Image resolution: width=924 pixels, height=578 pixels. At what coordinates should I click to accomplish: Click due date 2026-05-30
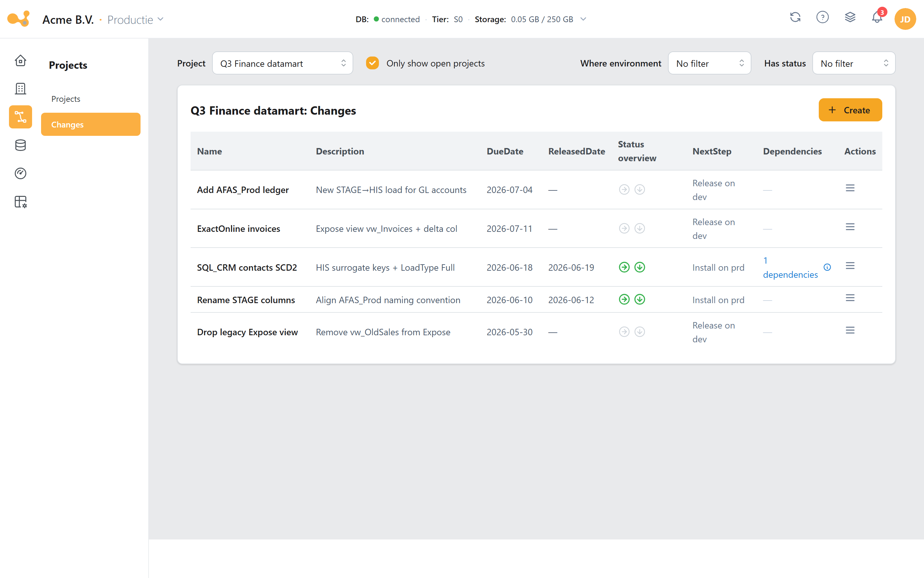pos(509,332)
